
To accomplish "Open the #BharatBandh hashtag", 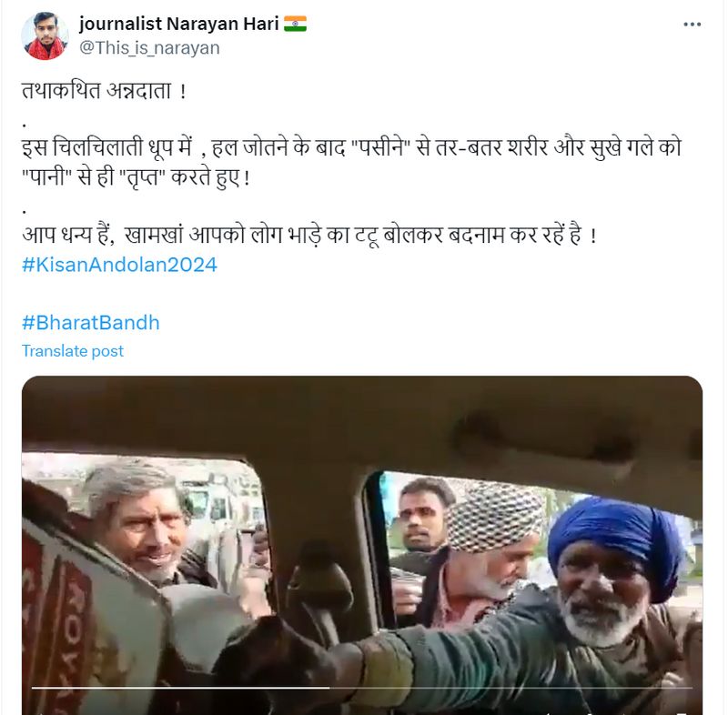I will coord(90,322).
